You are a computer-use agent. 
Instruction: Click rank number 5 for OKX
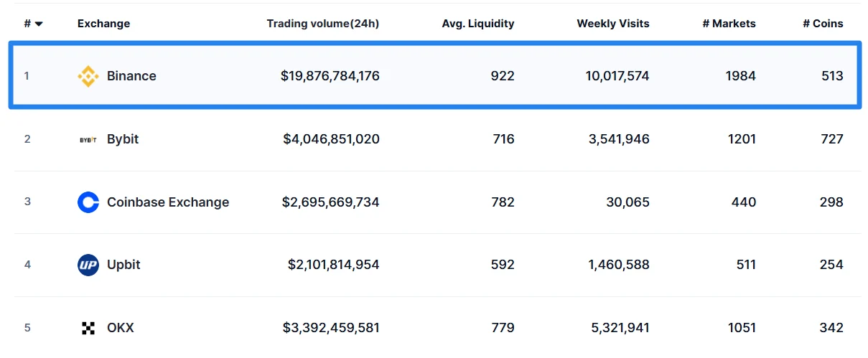27,328
